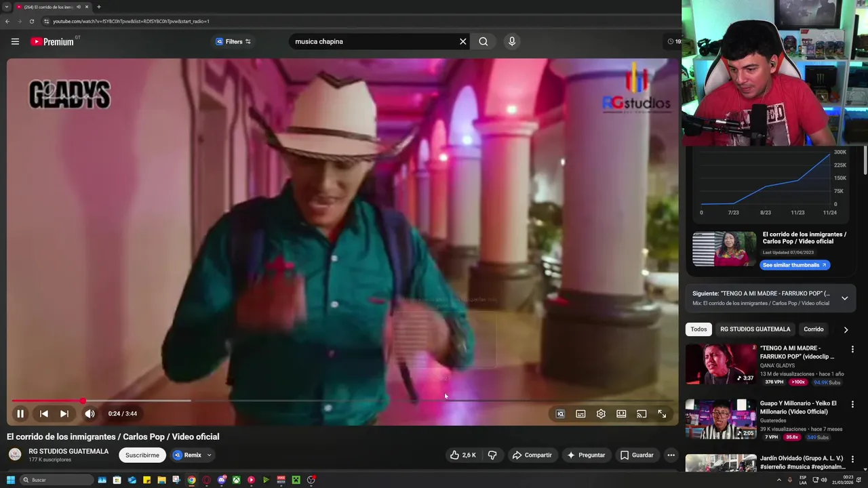
Task: Show hidden system tray icons
Action: 778,480
